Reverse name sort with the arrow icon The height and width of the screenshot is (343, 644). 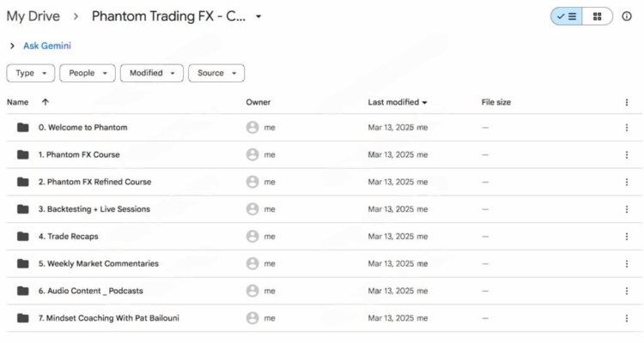point(46,102)
